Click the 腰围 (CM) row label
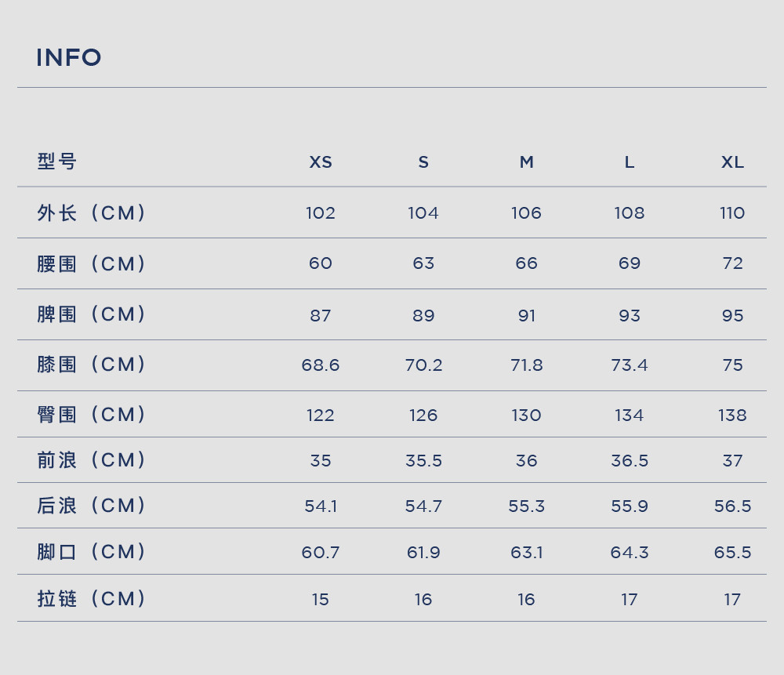 tap(92, 264)
